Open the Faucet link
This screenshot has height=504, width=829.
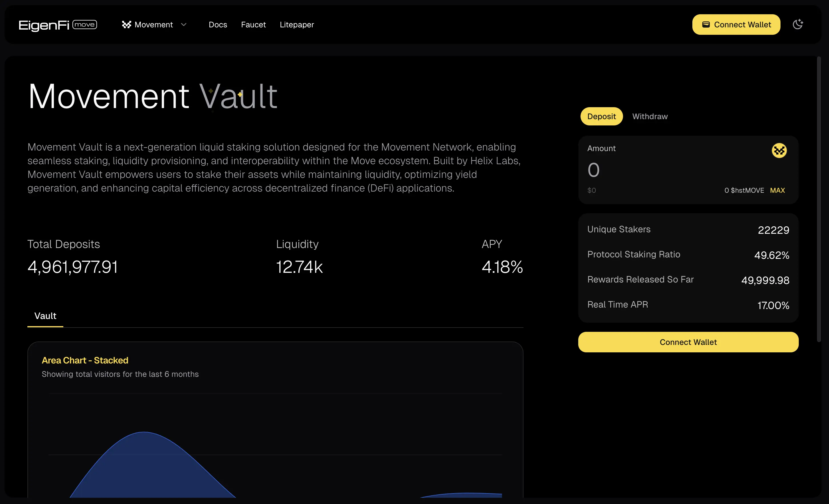click(253, 25)
